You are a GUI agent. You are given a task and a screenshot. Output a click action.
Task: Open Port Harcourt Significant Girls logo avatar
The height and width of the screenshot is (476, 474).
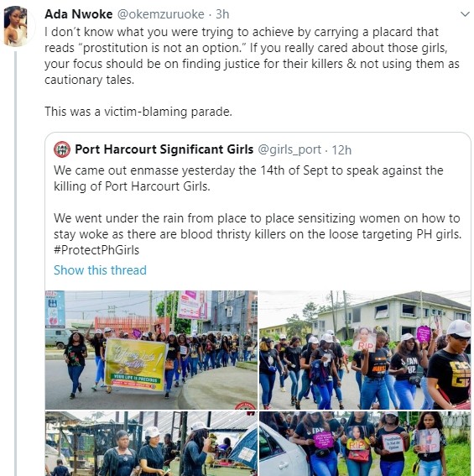click(62, 149)
